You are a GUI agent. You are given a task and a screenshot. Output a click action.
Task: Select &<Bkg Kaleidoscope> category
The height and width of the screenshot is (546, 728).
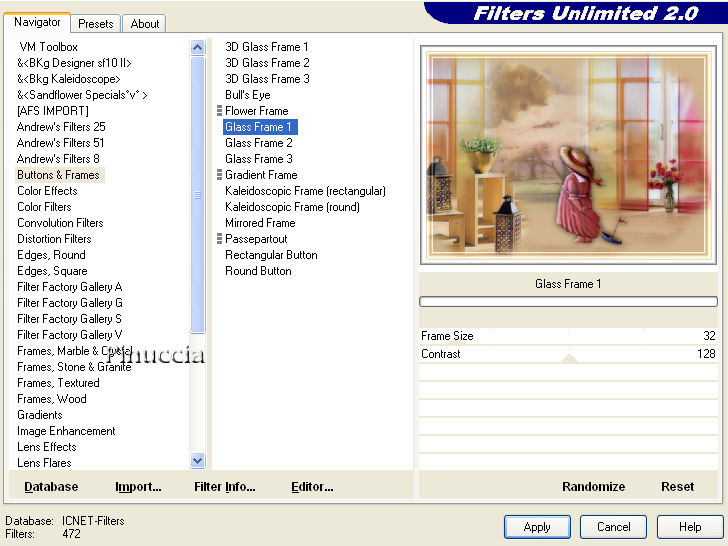click(x=69, y=79)
